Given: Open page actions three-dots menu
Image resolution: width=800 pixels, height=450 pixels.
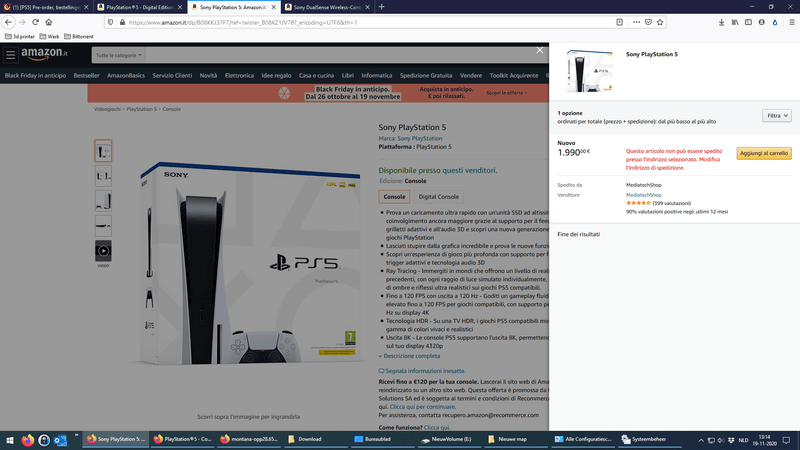Looking at the screenshot, I should (636, 22).
